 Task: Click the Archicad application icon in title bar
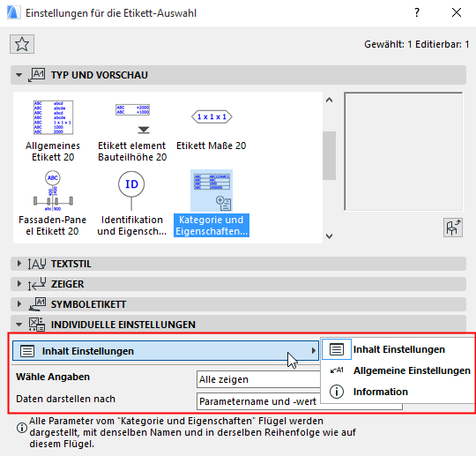pos(13,12)
